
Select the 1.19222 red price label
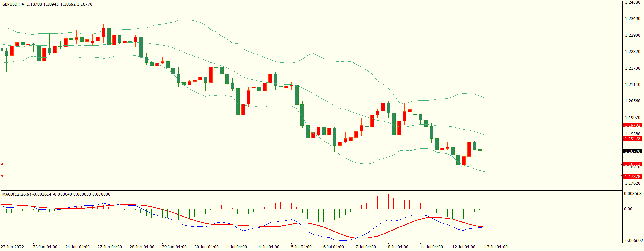click(x=632, y=138)
